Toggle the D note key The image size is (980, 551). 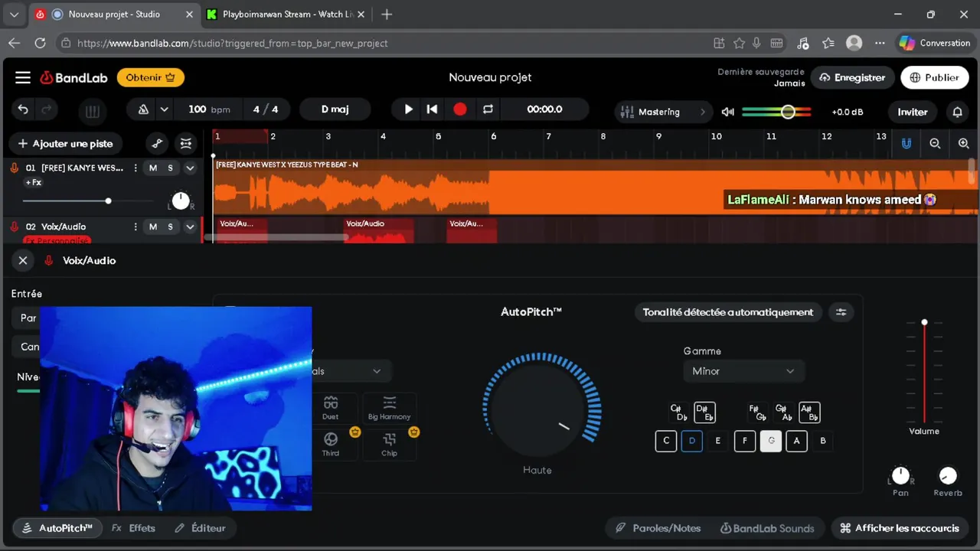tap(691, 441)
